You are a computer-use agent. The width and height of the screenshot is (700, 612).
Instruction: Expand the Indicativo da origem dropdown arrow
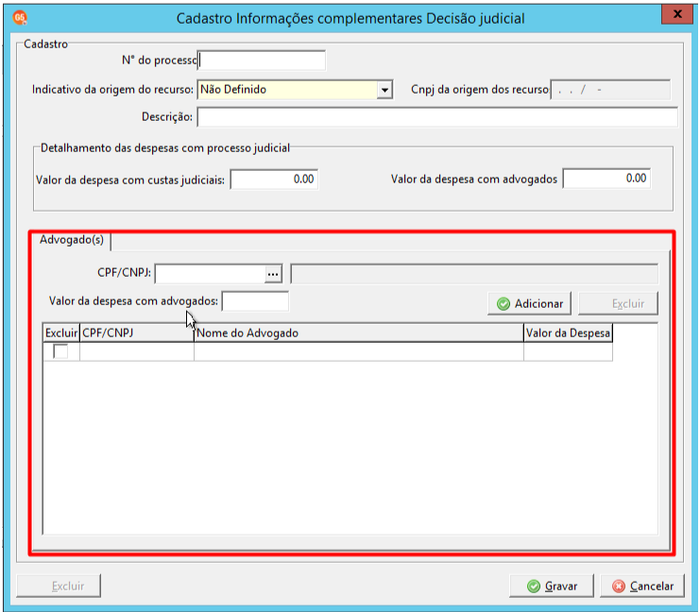click(x=384, y=90)
